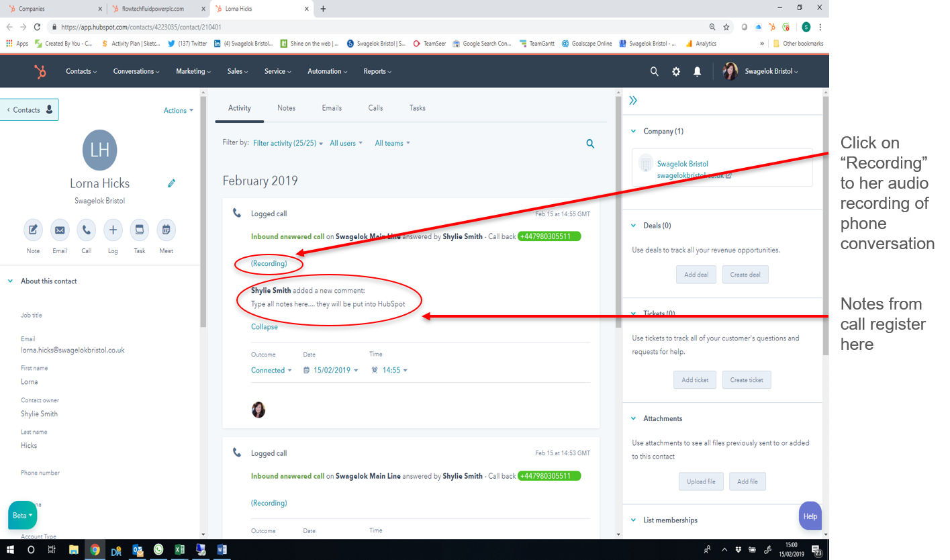Collapse the right sidebar with double chevron

tap(633, 101)
